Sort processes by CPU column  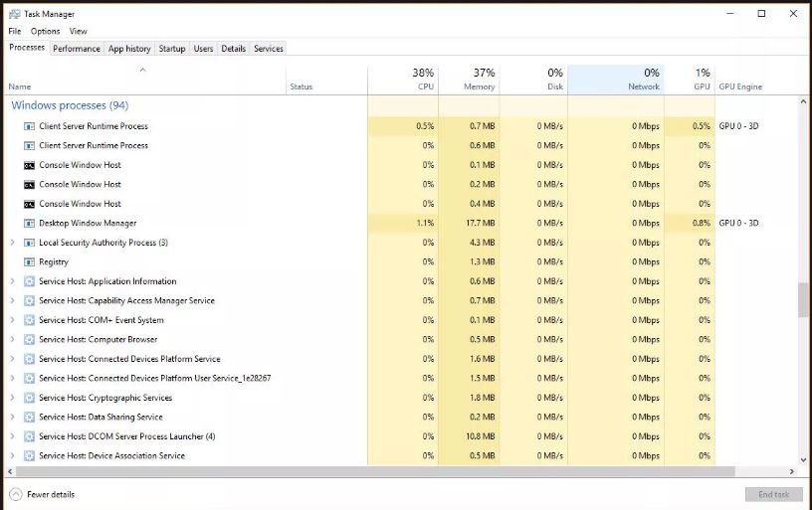click(403, 81)
